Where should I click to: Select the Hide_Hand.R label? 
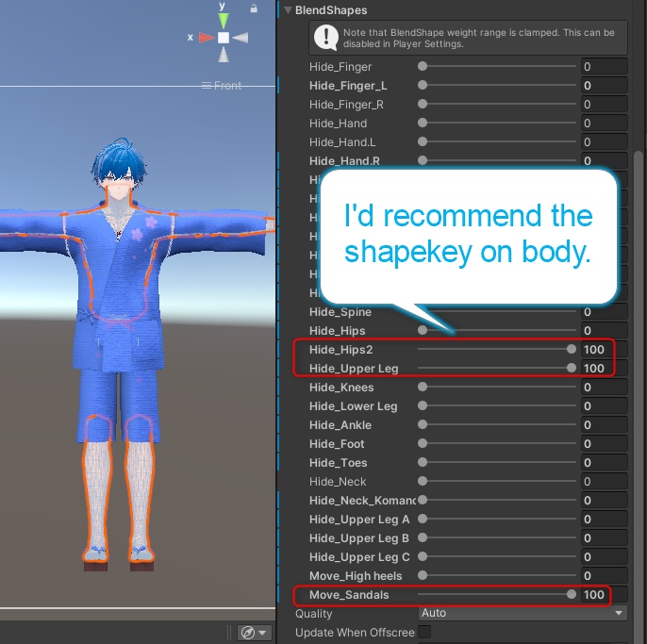[x=344, y=161]
